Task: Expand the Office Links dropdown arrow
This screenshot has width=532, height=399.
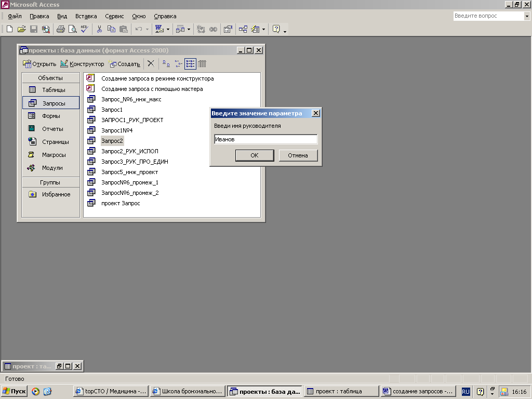Action: click(x=168, y=29)
